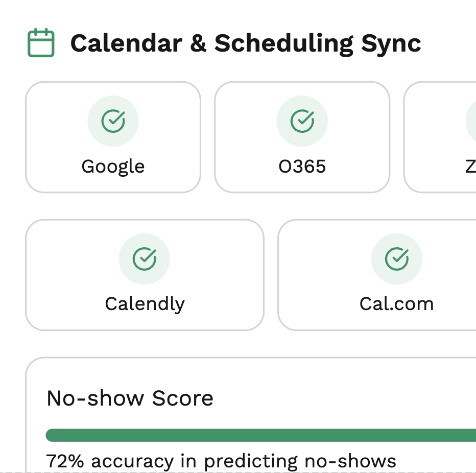The image size is (476, 473).
Task: Click the checkmark icon on the Cal.com card
Action: [397, 258]
